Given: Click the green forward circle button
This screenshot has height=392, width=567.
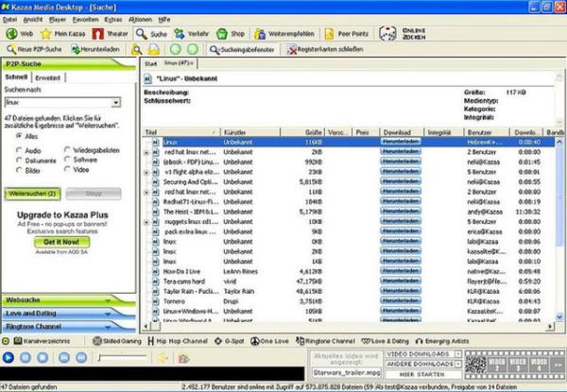Looking at the screenshot, I should 193,49.
